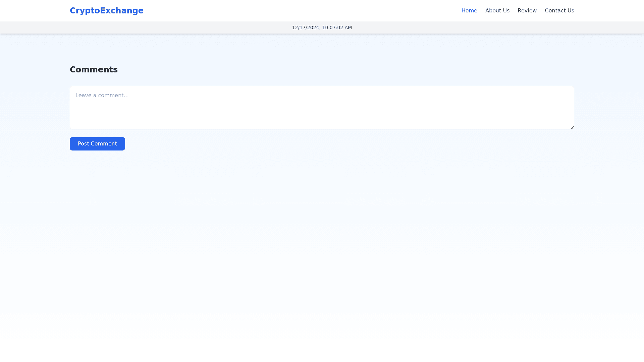Click Contact Us at header's right end
Image resolution: width=644 pixels, height=362 pixels.
click(x=559, y=11)
